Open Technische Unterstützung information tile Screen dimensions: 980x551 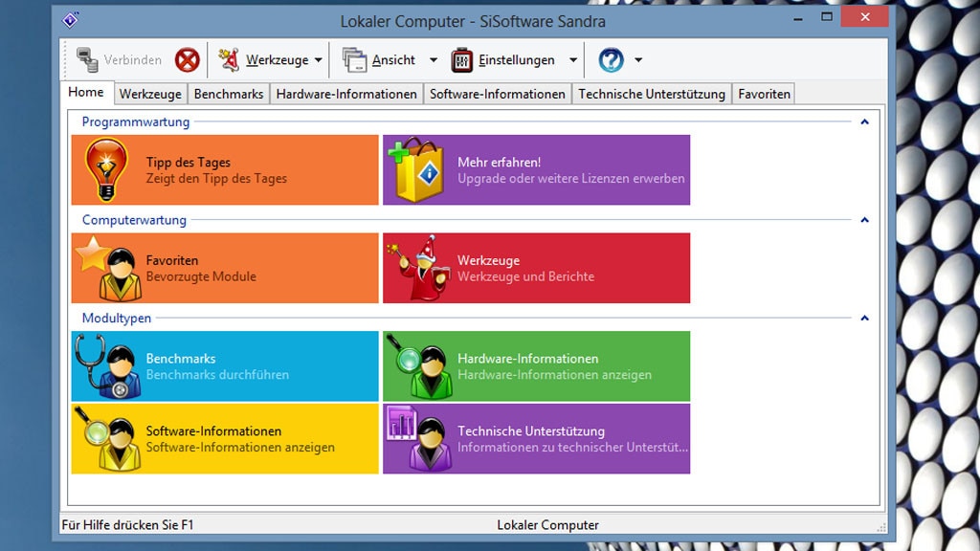click(x=536, y=439)
